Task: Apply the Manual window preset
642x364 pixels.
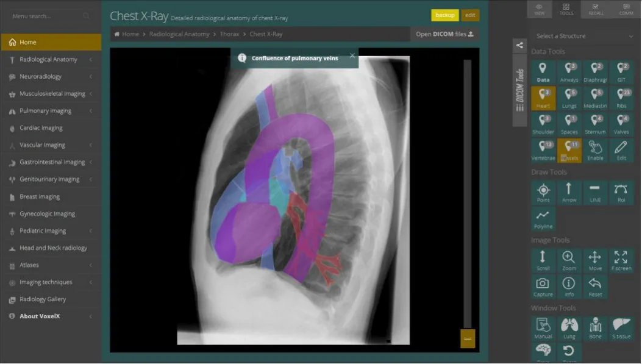Action: 543,329
